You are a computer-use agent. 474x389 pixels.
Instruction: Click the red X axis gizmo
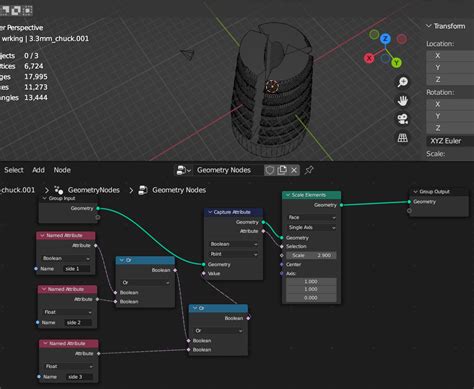(x=369, y=58)
